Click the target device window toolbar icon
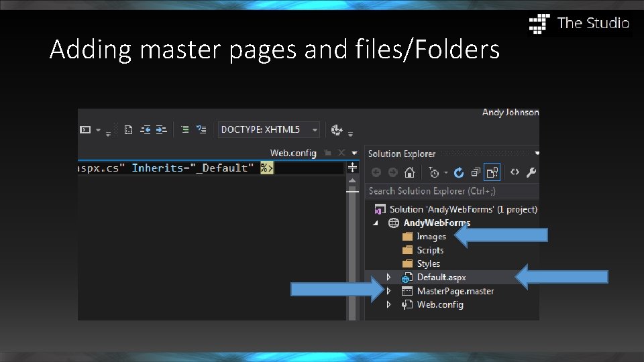 (85, 129)
